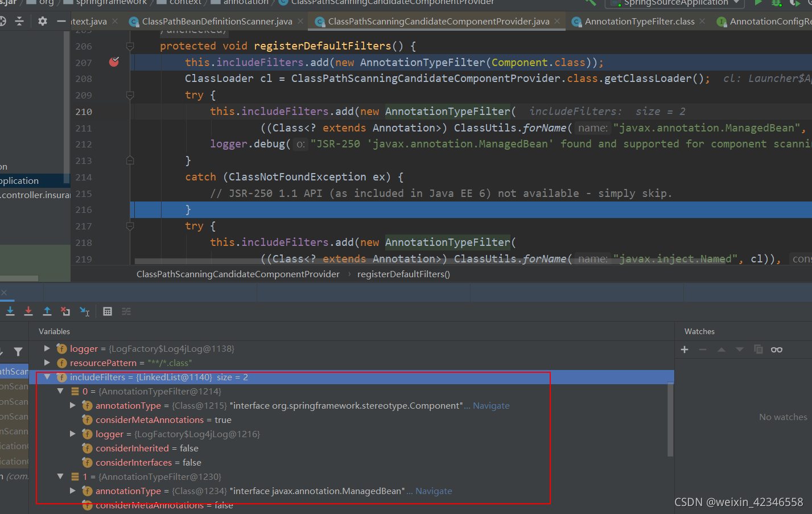The width and height of the screenshot is (812, 514).
Task: Open SpringSourceApplication run configuration dropdown
Action: [675, 3]
